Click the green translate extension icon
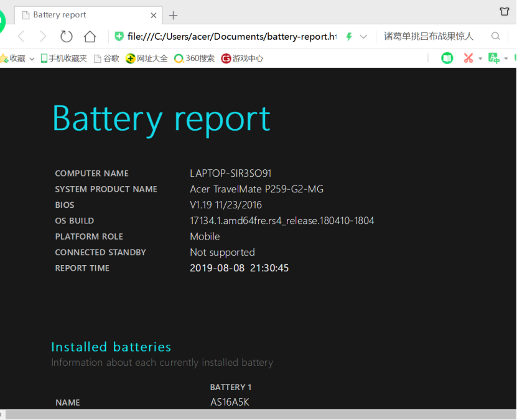This screenshot has height=420, width=517. coord(494,58)
